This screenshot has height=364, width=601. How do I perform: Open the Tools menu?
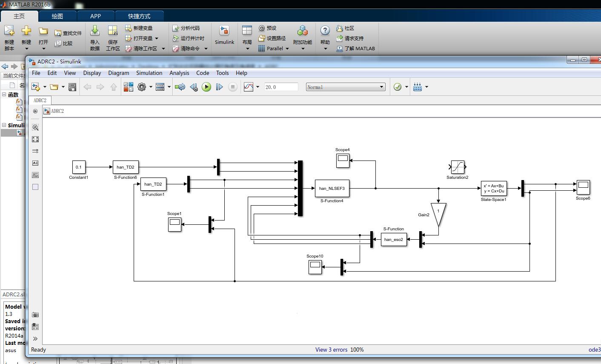pyautogui.click(x=222, y=73)
